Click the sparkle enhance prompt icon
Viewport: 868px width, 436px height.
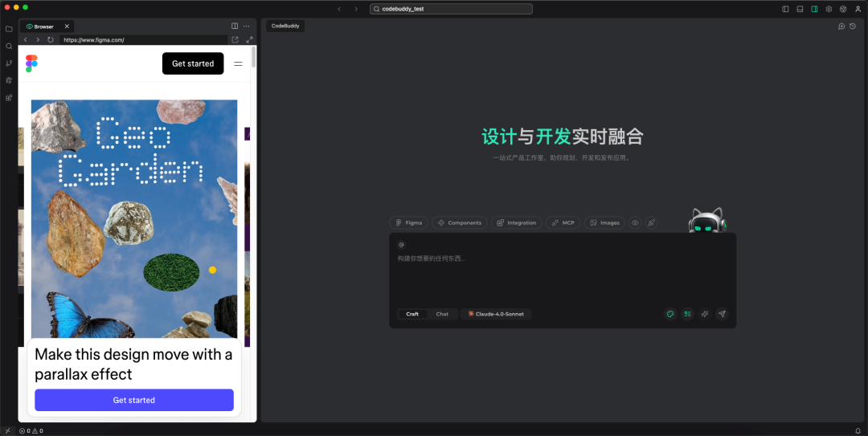click(x=705, y=314)
